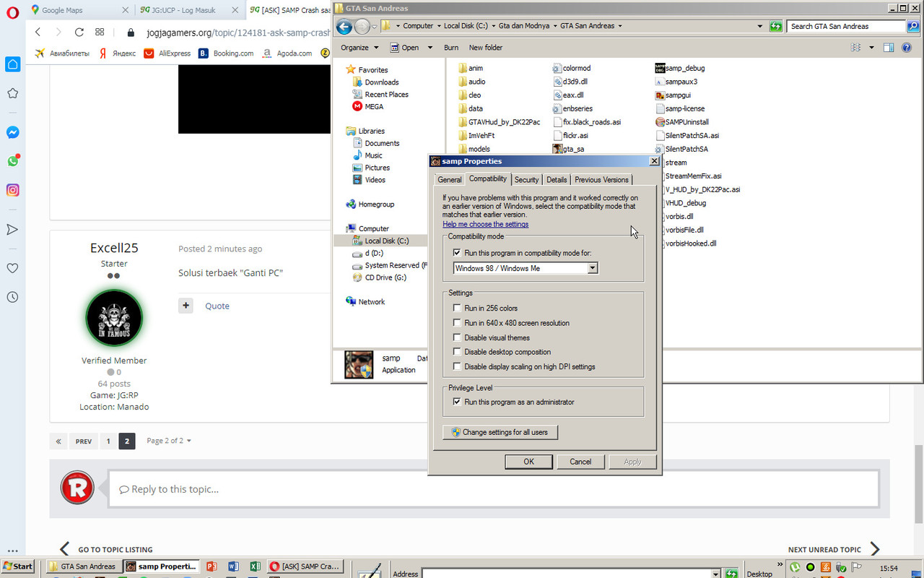Click the Opera sidebar home icon
The width and height of the screenshot is (924, 578).
(x=12, y=64)
